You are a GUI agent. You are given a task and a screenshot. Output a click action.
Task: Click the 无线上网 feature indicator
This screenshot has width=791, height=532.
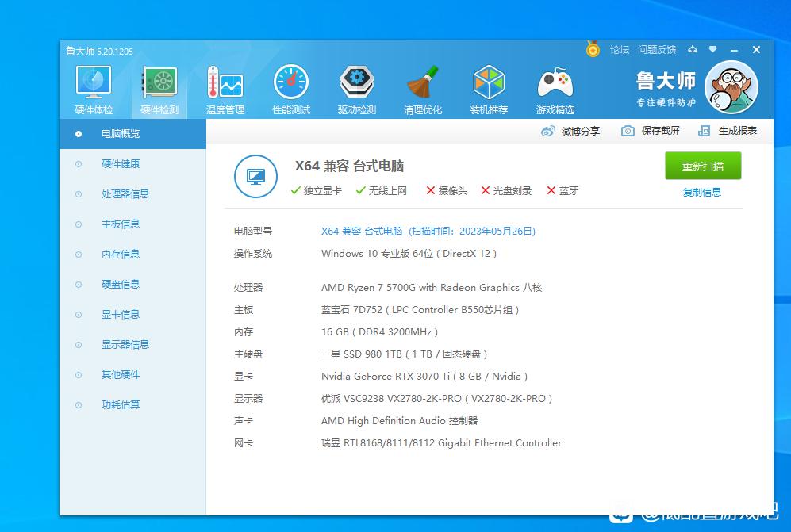(x=382, y=190)
